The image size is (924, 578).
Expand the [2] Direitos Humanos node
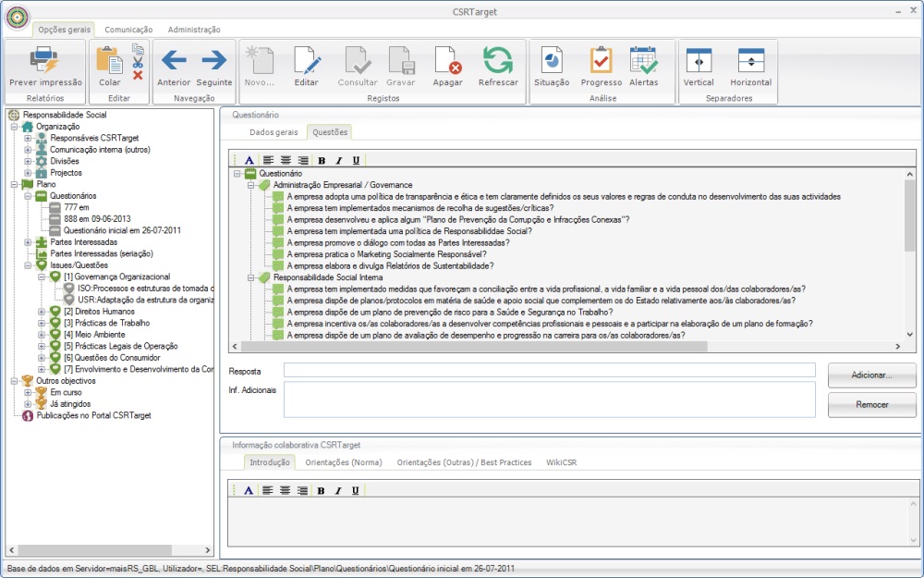42,312
